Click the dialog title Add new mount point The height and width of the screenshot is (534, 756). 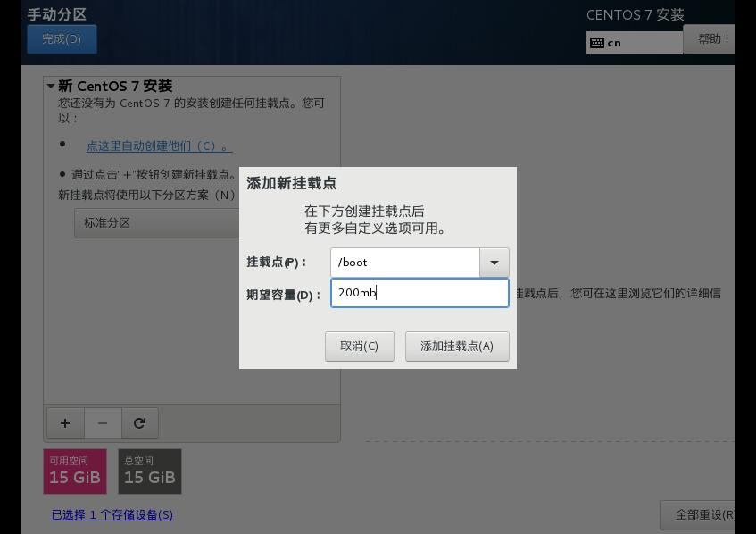(x=291, y=183)
